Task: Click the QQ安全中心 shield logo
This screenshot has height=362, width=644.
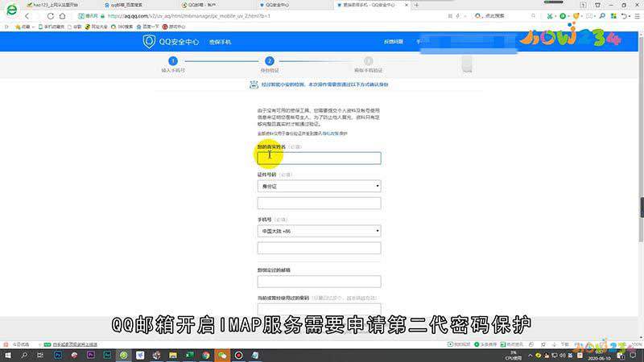Action: [149, 42]
